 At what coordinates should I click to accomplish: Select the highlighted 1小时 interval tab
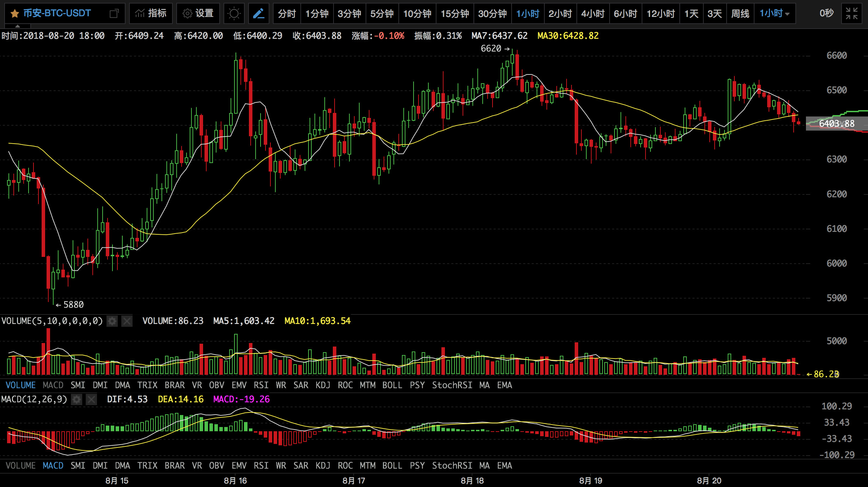(x=528, y=14)
